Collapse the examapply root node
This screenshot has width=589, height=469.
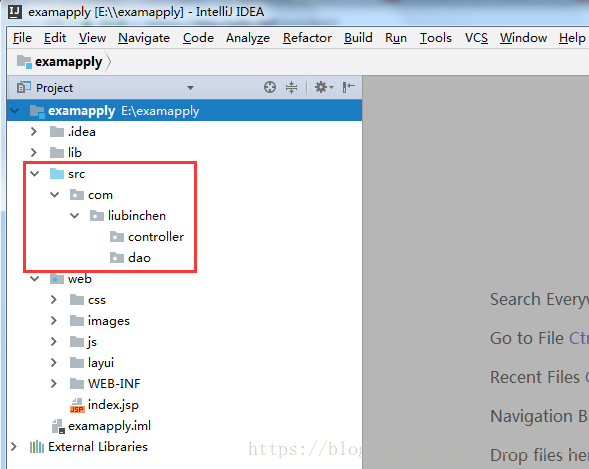pyautogui.click(x=15, y=111)
